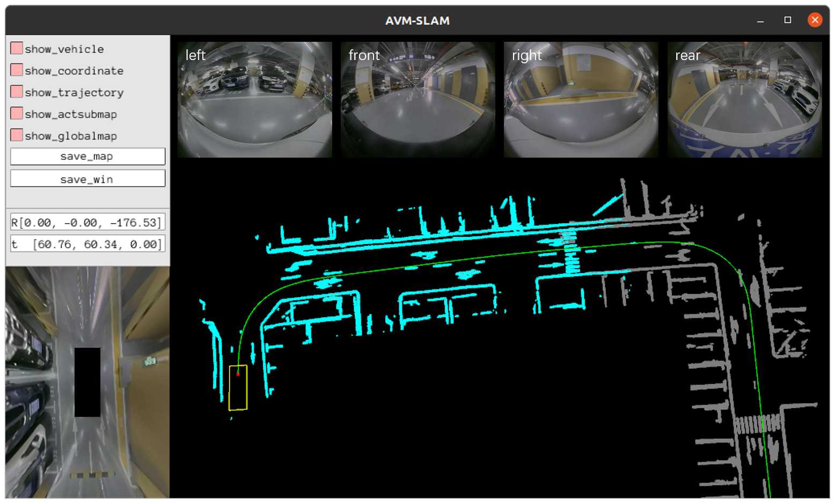Close the AVM-SLAM window
This screenshot has width=835, height=504.
pos(815,20)
